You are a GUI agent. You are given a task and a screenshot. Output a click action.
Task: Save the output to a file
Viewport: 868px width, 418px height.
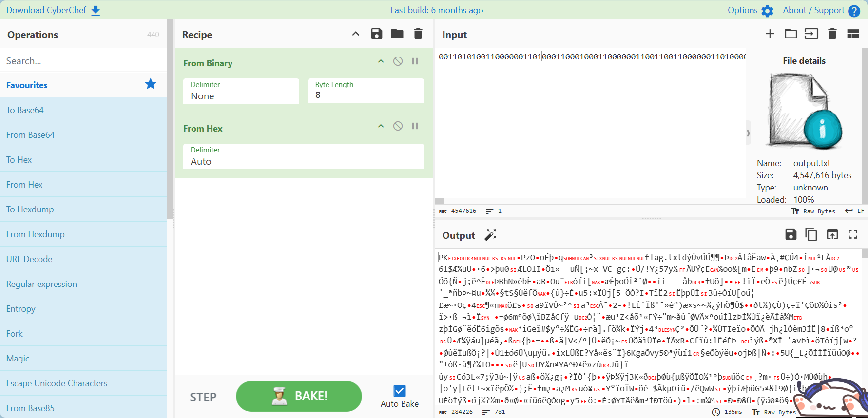pyautogui.click(x=791, y=235)
